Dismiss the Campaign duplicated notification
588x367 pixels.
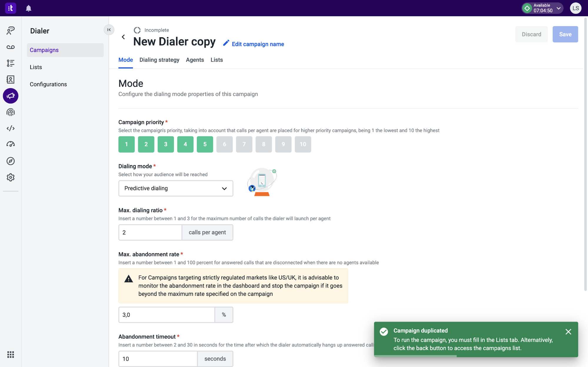pyautogui.click(x=568, y=332)
